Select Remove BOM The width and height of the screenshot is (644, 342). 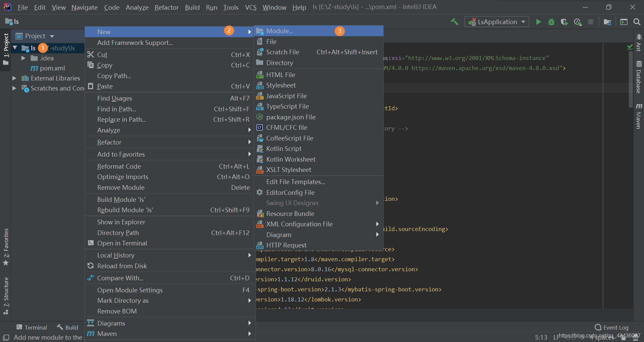point(170,311)
